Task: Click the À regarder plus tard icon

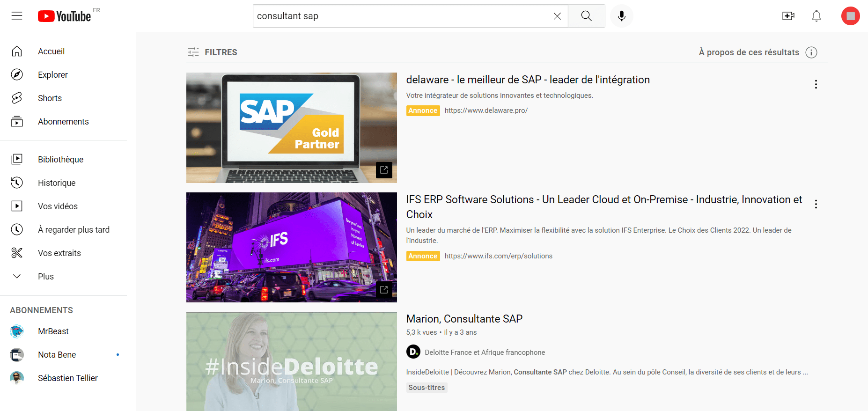Action: 17,229
